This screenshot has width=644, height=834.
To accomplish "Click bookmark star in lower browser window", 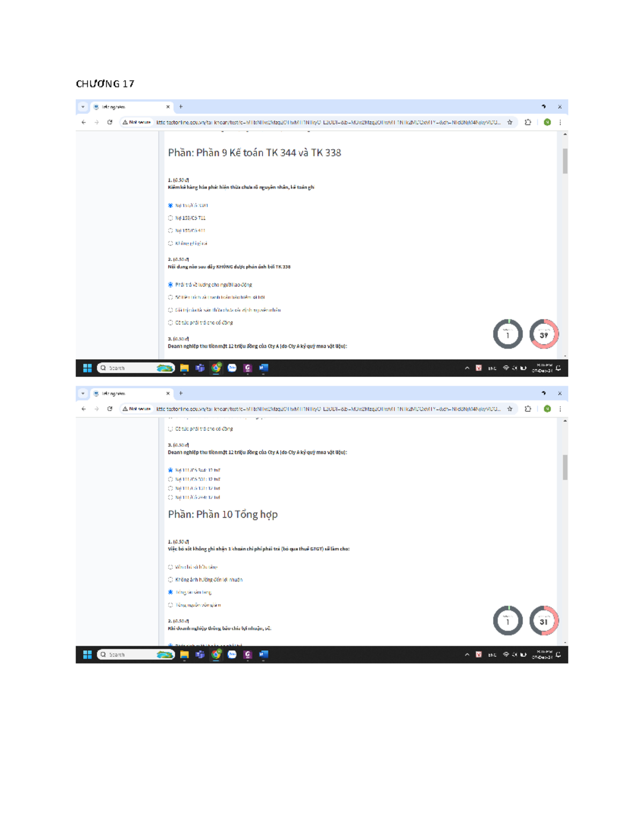I will click(510, 409).
